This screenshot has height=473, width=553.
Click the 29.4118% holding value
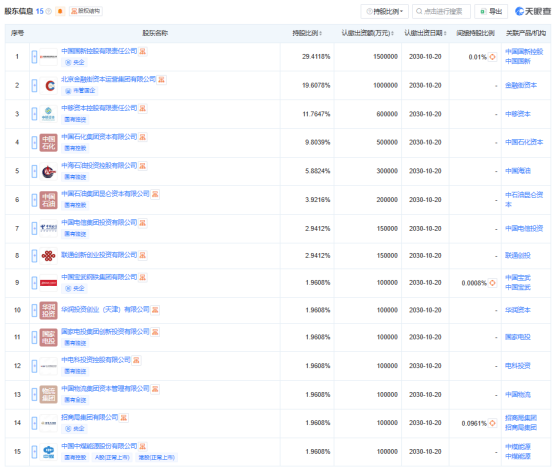click(x=316, y=57)
